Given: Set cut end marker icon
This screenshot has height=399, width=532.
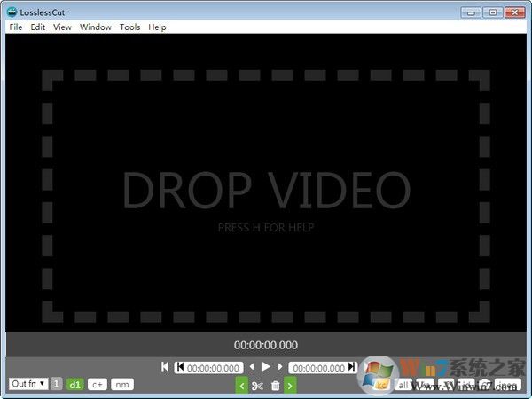Looking at the screenshot, I should pyautogui.click(x=352, y=367).
